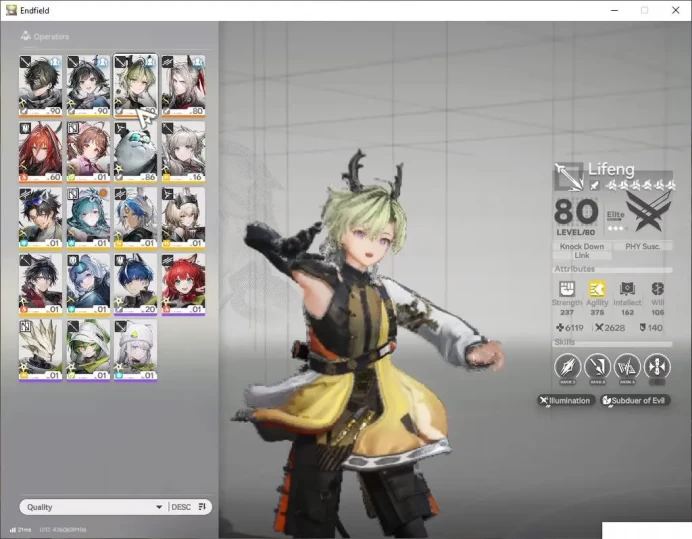Open the second skill with the downward spear icon
The height and width of the screenshot is (539, 692).
click(x=597, y=366)
